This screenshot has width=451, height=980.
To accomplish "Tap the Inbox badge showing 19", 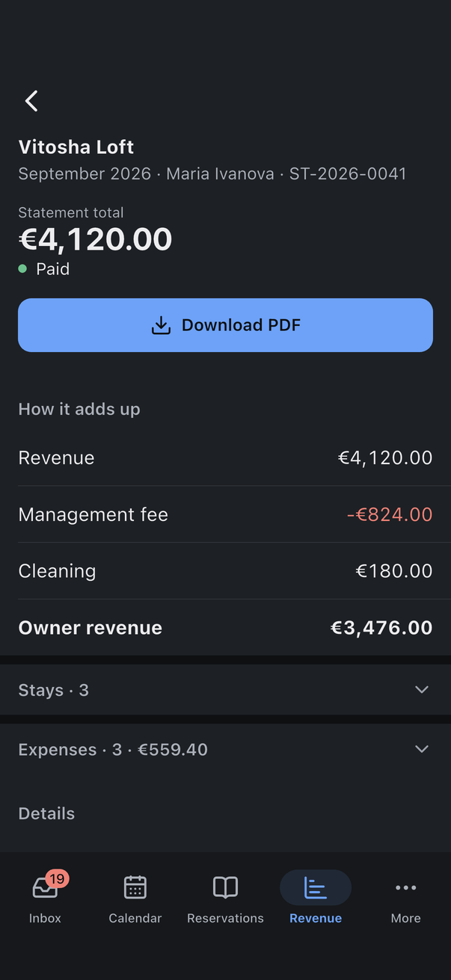I will click(57, 878).
